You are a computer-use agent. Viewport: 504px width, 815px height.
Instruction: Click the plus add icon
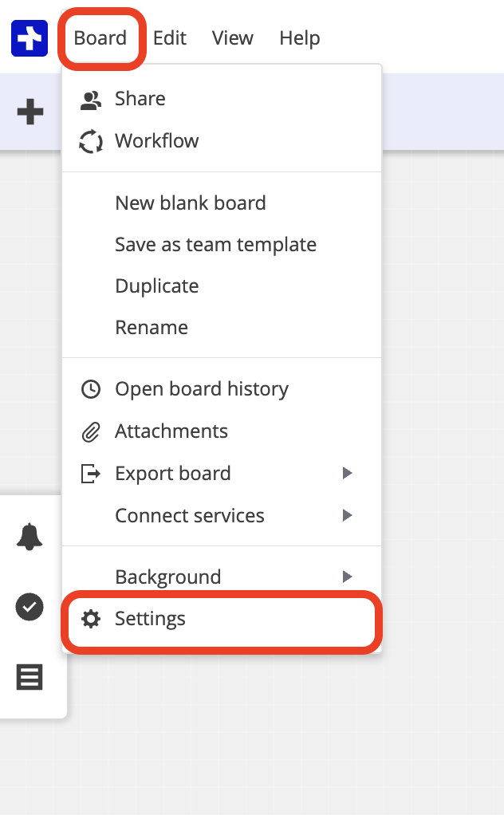(30, 112)
